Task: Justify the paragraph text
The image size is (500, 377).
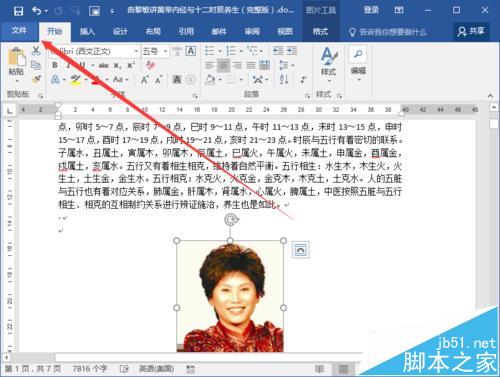Action: click(251, 65)
